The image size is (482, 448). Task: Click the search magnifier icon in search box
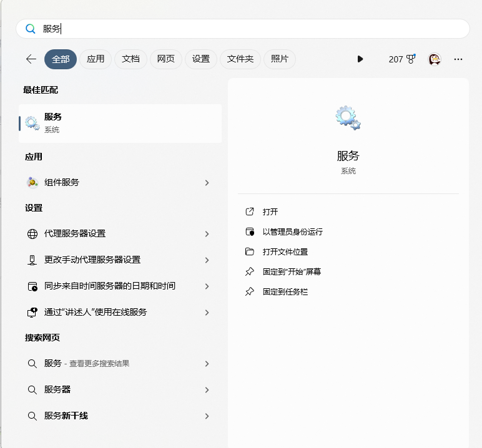tap(31, 29)
